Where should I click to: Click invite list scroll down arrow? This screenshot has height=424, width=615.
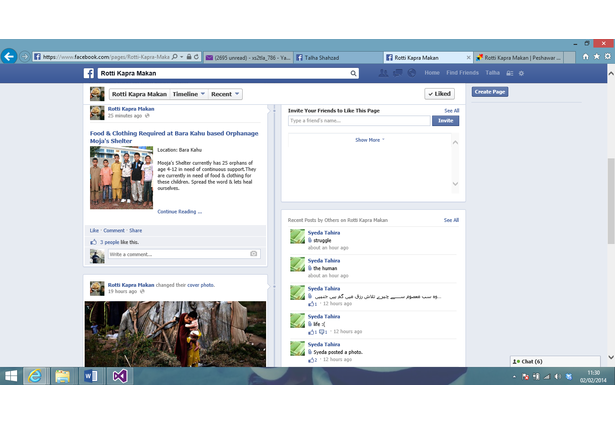pos(455,184)
